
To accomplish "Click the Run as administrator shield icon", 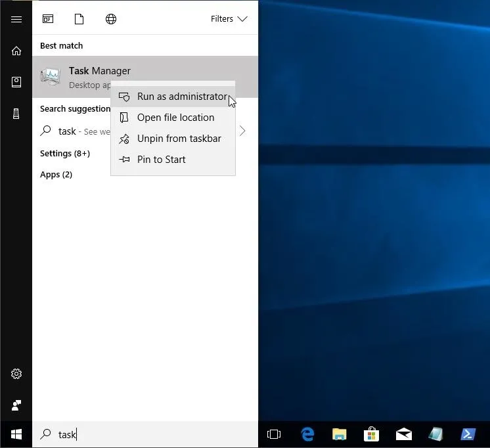I will click(x=124, y=97).
